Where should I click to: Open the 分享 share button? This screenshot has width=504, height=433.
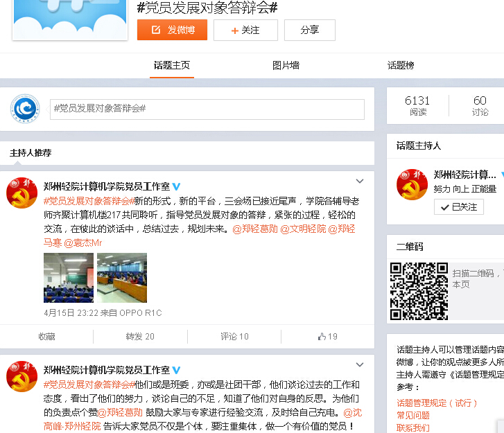[x=309, y=30]
